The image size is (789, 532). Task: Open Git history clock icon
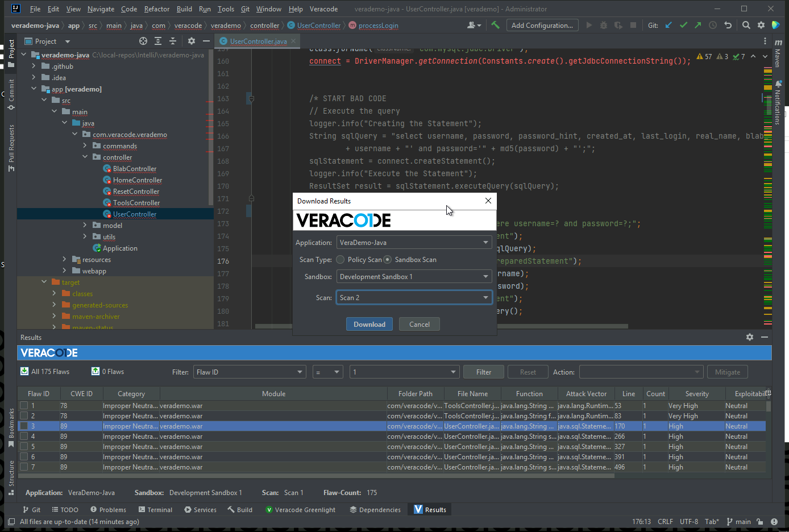[x=713, y=25]
